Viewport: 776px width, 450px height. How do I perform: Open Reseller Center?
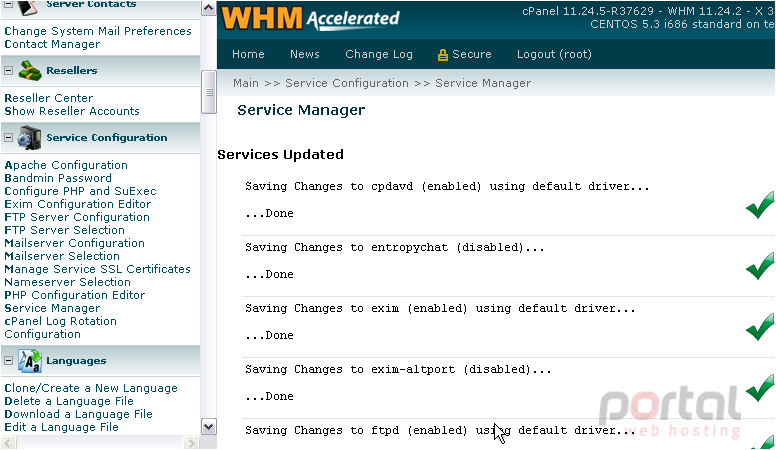pos(48,98)
